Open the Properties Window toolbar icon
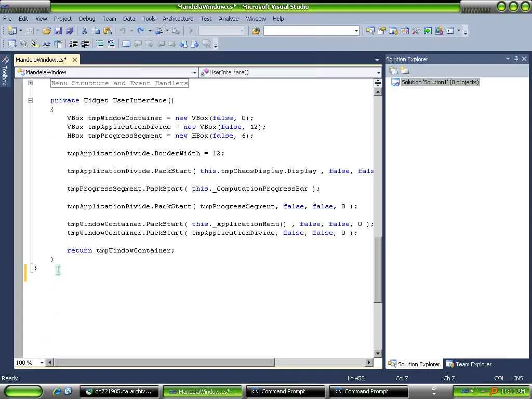 point(382,31)
